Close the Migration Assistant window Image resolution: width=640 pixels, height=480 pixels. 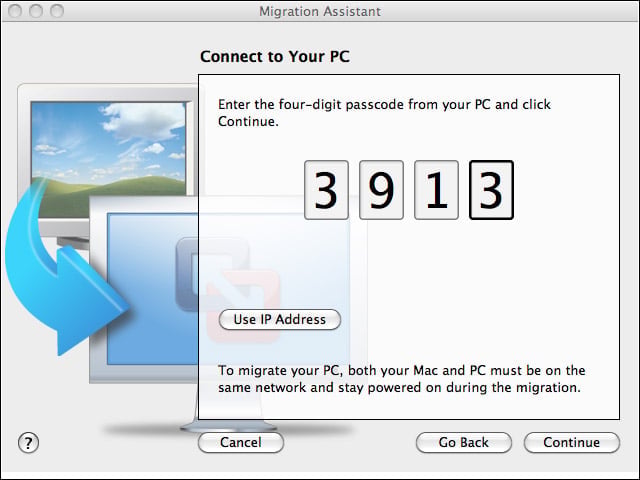[15, 11]
